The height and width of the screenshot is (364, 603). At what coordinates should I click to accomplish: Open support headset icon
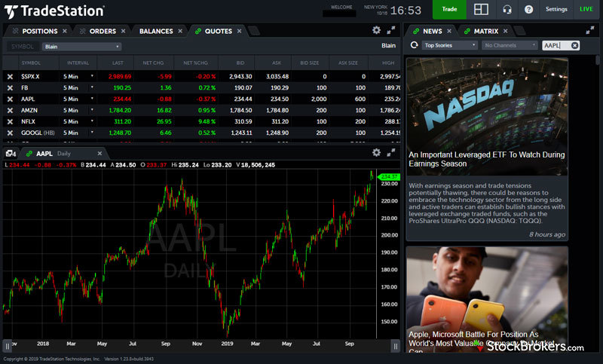(x=507, y=9)
